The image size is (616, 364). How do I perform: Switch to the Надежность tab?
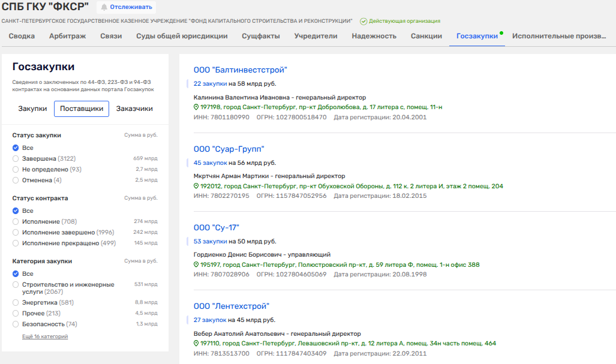pos(374,36)
